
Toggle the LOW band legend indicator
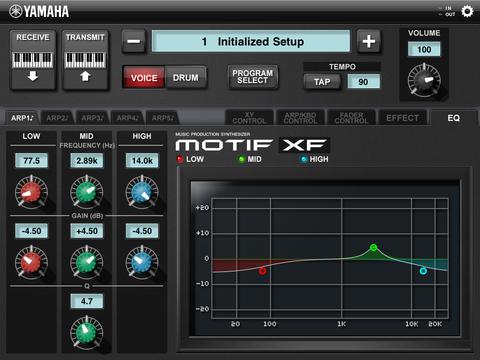click(180, 159)
